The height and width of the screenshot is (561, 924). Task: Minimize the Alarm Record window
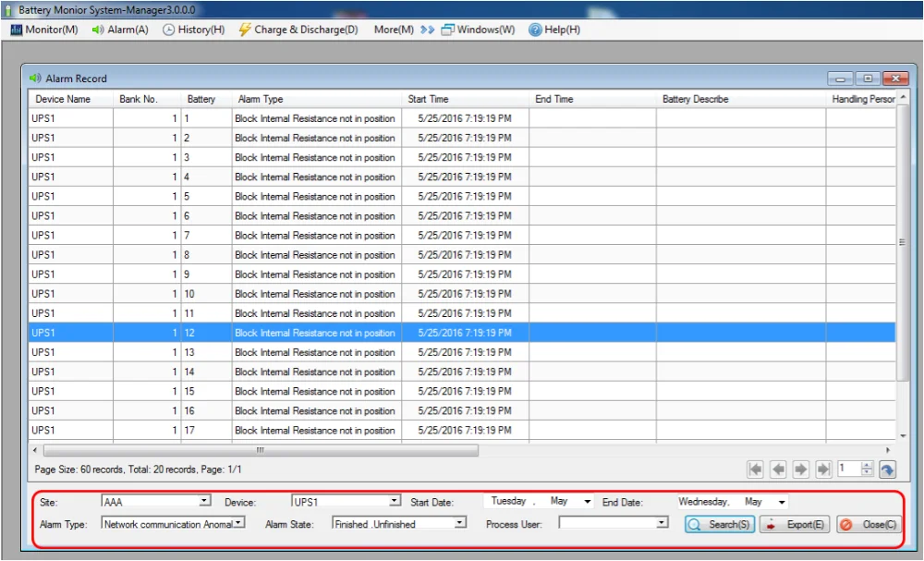(841, 79)
